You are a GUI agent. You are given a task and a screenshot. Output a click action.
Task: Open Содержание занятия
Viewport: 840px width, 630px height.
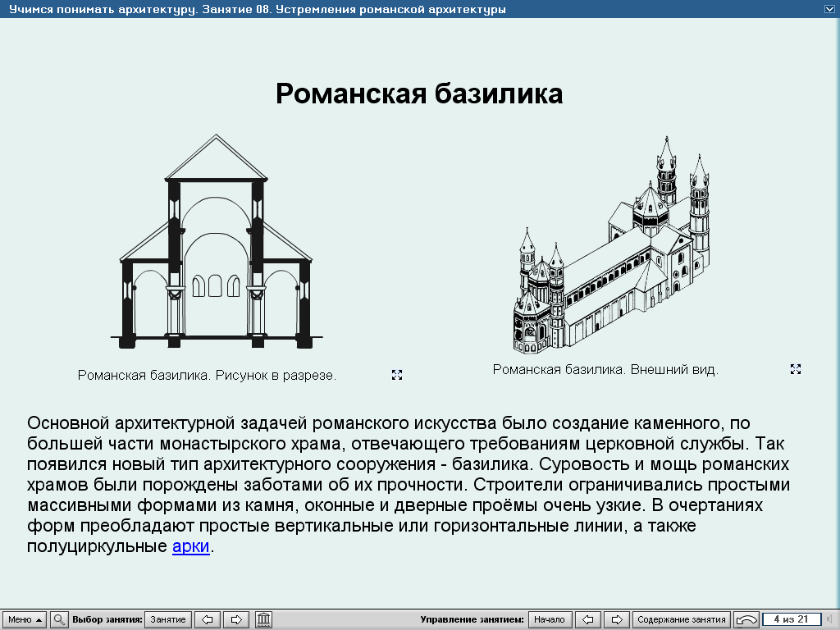[682, 619]
